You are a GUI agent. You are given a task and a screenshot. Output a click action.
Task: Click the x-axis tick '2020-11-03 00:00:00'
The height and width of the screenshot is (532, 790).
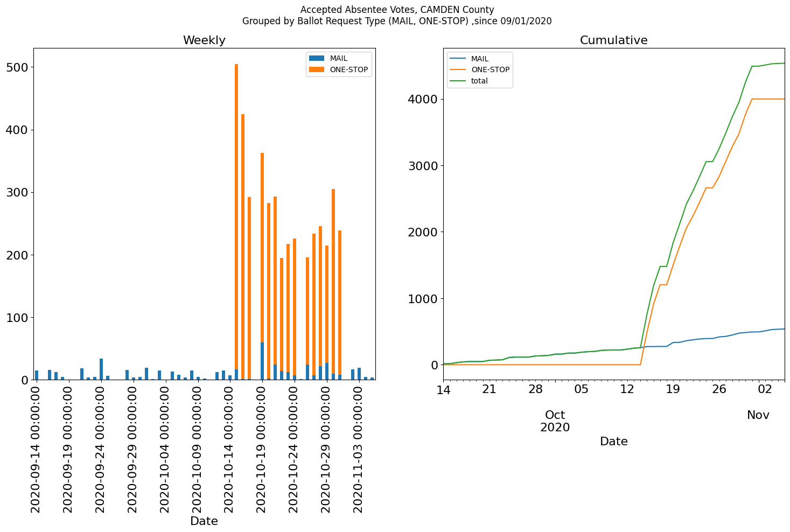click(359, 449)
